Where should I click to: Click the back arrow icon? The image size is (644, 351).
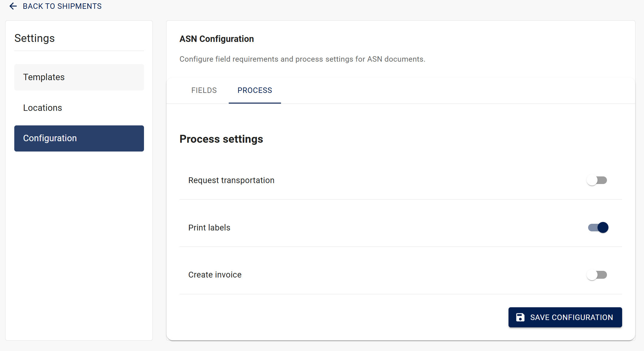[13, 6]
